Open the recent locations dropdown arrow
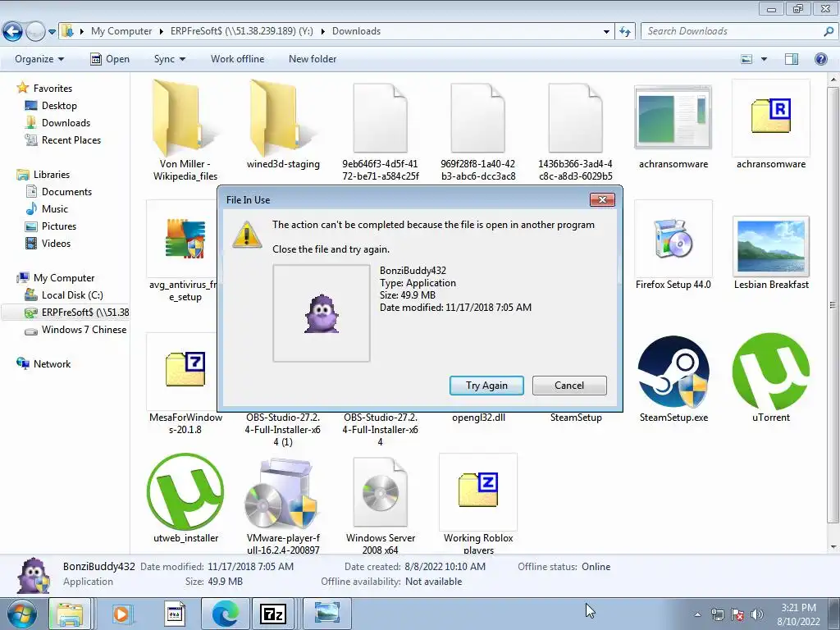Screen dimensions: 840x630 [x=52, y=32]
